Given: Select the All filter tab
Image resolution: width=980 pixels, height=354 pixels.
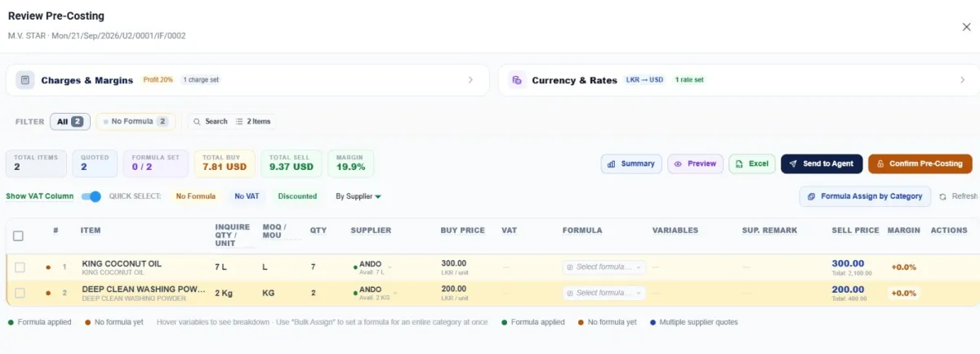Looking at the screenshot, I should (x=69, y=121).
